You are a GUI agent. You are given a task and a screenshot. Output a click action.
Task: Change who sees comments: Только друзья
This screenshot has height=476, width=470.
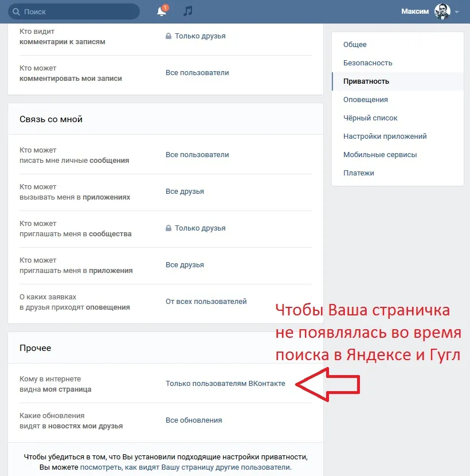200,36
